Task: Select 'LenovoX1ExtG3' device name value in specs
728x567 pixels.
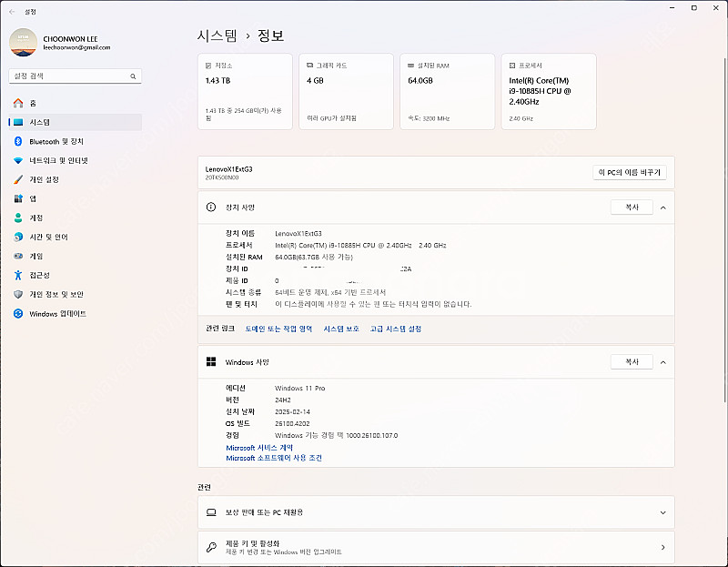Action: coord(298,233)
